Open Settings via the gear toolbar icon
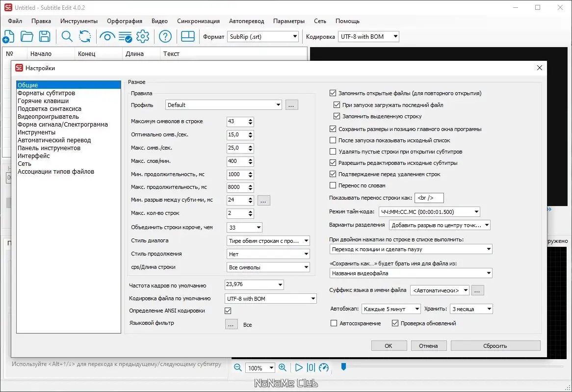The height and width of the screenshot is (392, 572). 143,36
